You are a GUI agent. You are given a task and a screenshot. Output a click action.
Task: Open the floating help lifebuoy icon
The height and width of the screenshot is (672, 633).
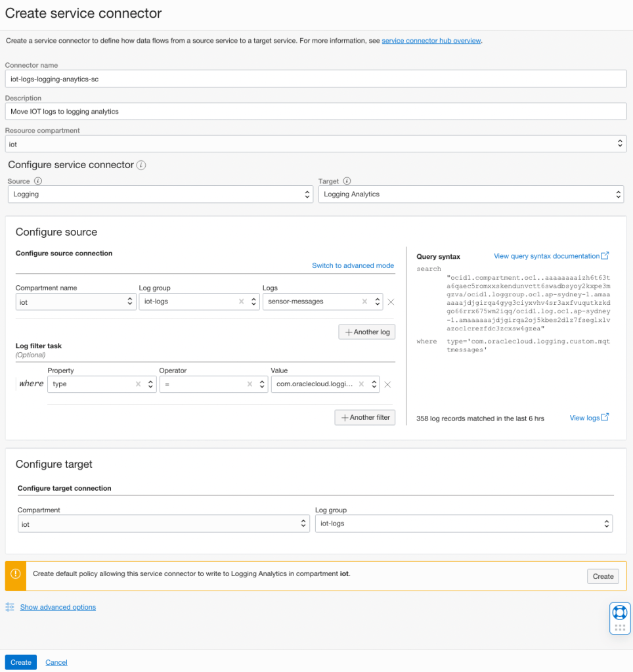(619, 612)
